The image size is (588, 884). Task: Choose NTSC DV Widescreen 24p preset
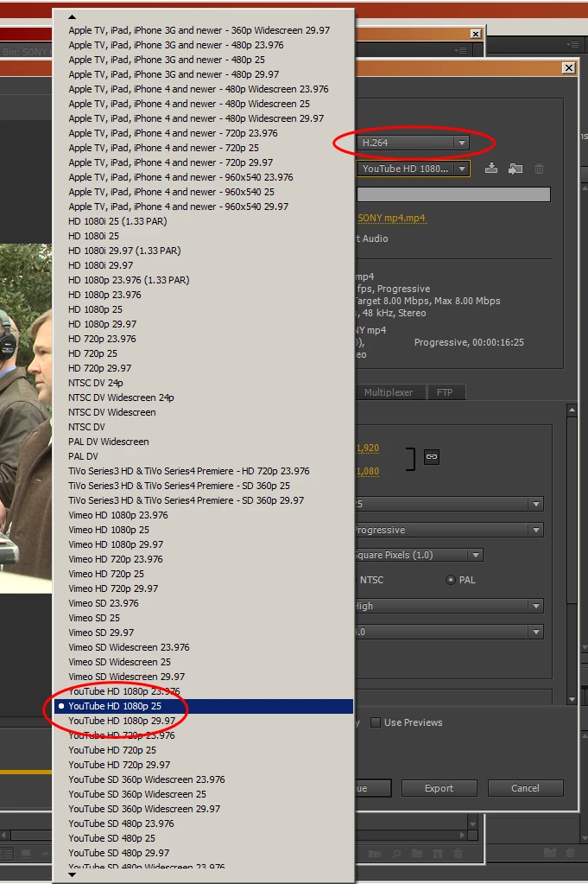click(x=204, y=397)
